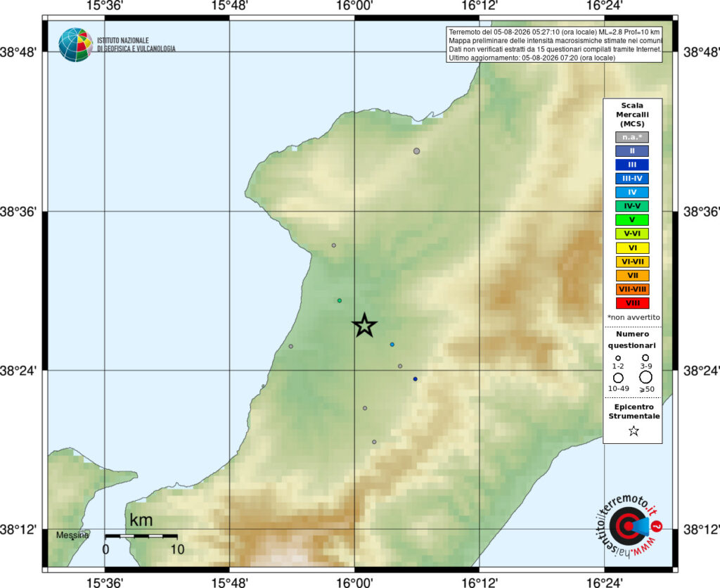
Task: Click the VII-VIII intensity legend swatch
Action: 632,289
